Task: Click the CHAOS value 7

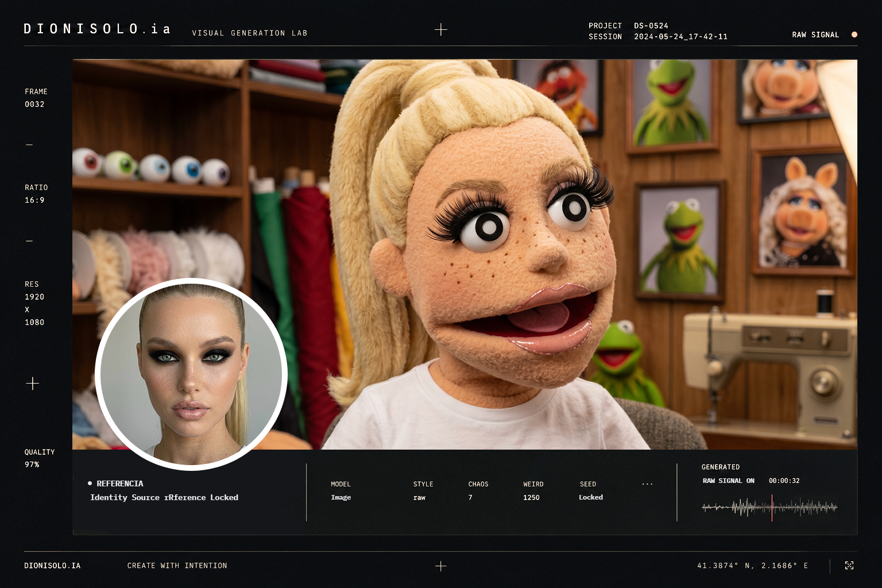Action: click(470, 497)
